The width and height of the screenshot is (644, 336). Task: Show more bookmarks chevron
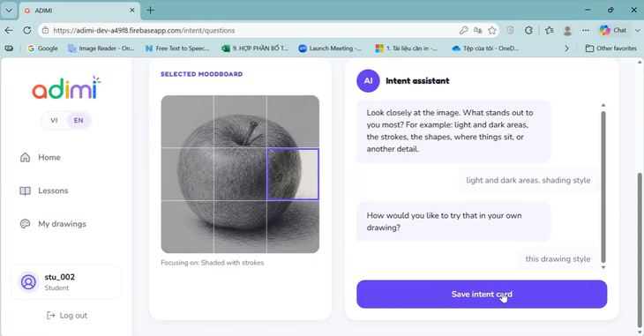[x=566, y=49]
